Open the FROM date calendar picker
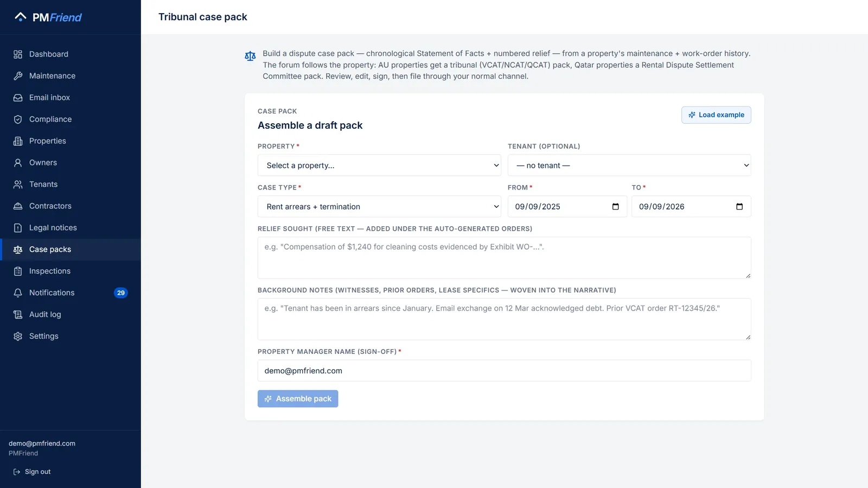The height and width of the screenshot is (488, 868). coord(615,207)
